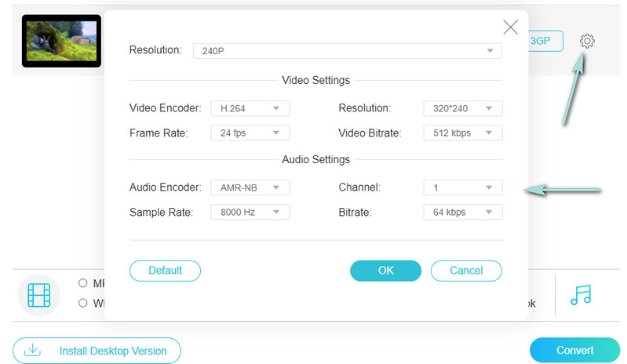Confirm settings with the OK button
Screen dimensions: 627x364
385,271
